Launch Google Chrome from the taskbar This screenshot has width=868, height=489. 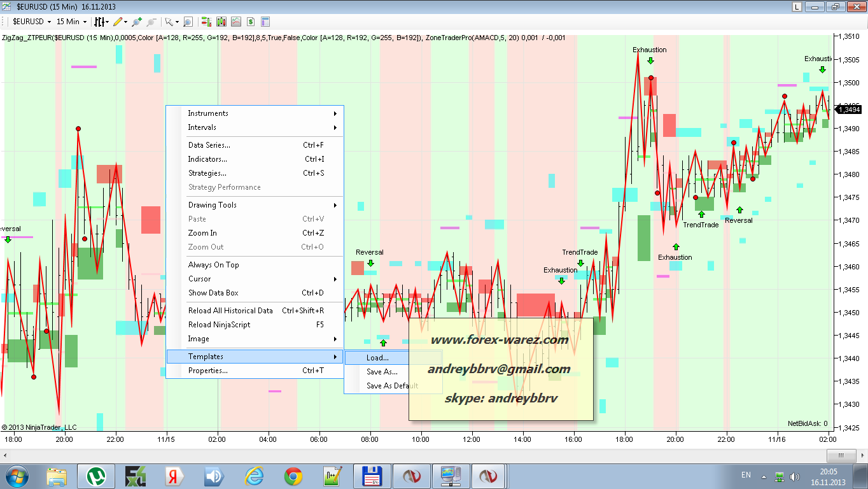tap(293, 476)
